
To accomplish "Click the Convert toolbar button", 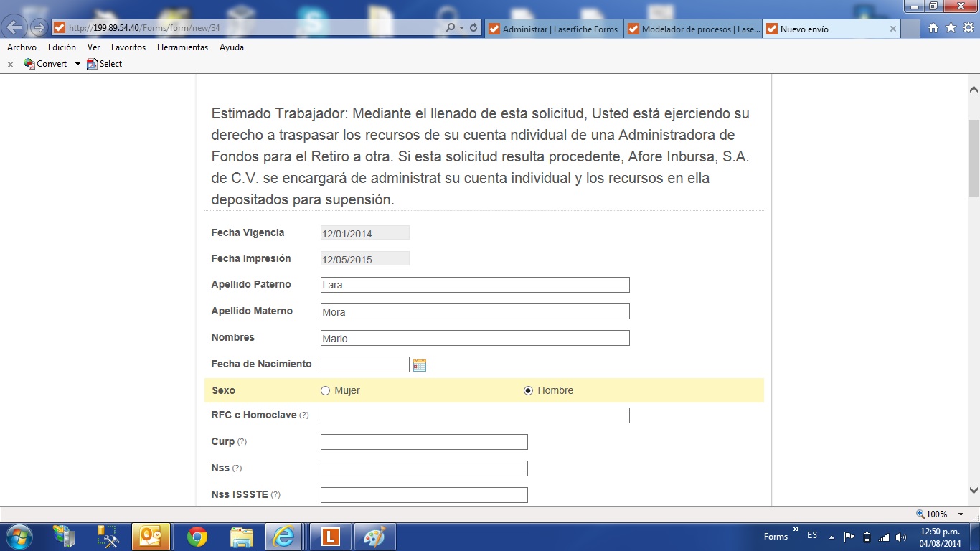I will pyautogui.click(x=45, y=64).
